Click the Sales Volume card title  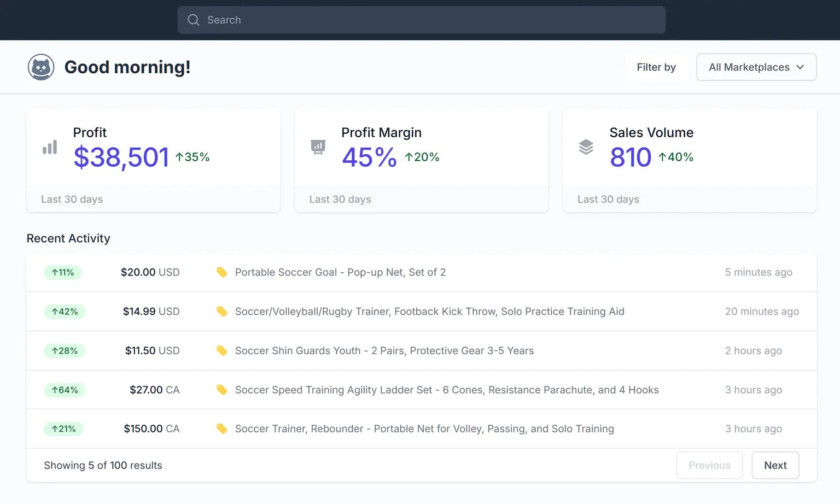coord(651,133)
